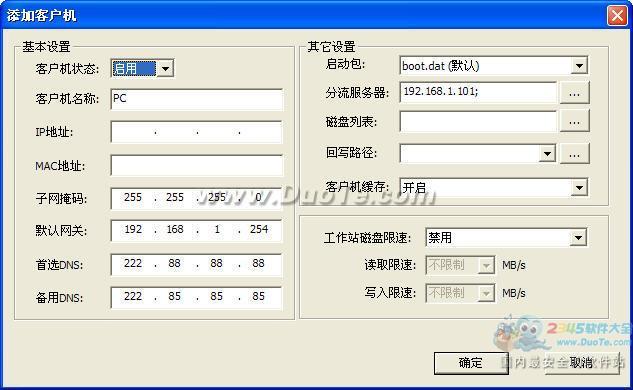Click the IP地址 input field
Image resolution: width=633 pixels, height=390 pixels.
[196, 132]
